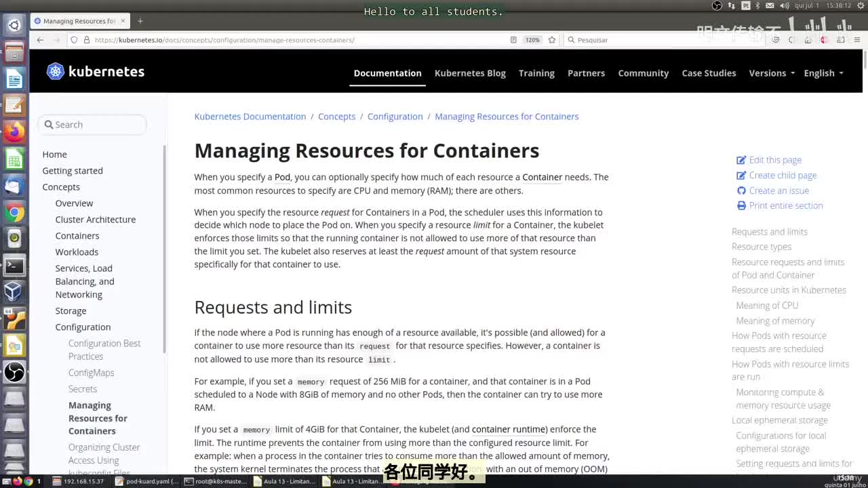Open the OBS tray indicator in the top panel
868x488 pixels.
(x=717, y=5)
